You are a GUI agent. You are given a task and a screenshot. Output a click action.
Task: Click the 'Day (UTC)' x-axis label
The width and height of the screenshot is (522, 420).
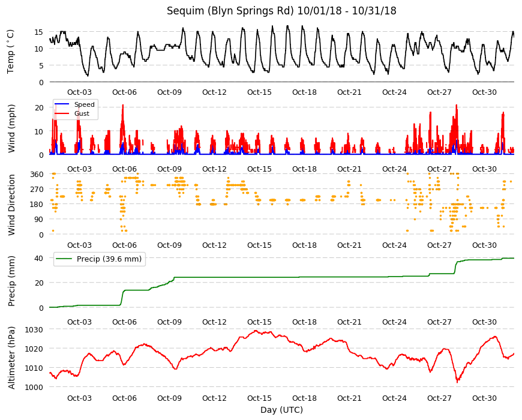281,410
